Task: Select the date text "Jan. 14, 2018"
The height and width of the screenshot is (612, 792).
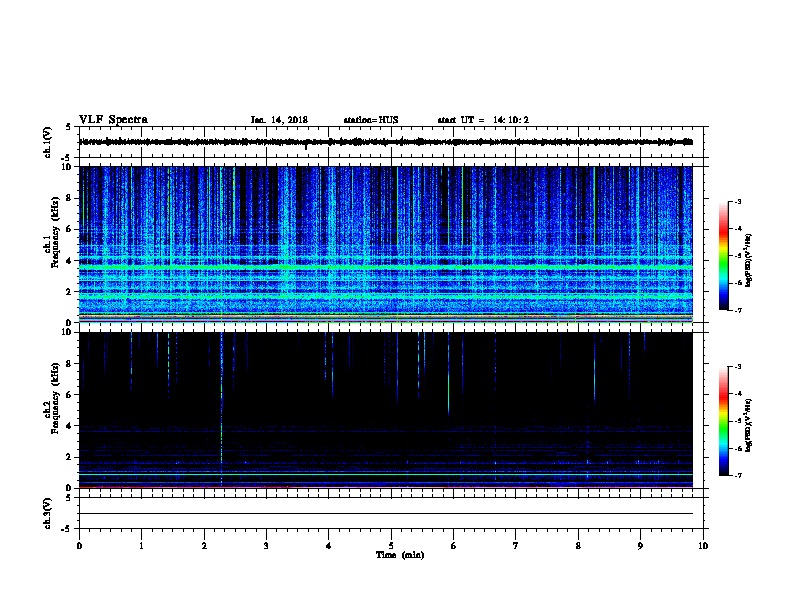Action: tap(279, 120)
